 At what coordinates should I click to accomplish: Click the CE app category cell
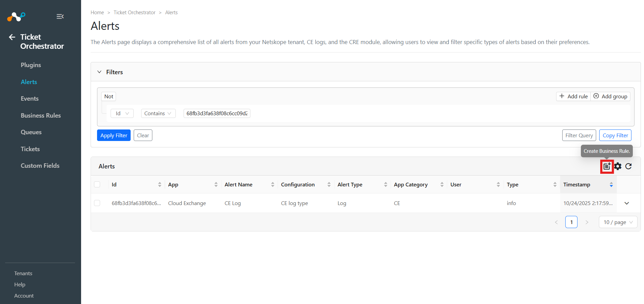(397, 203)
